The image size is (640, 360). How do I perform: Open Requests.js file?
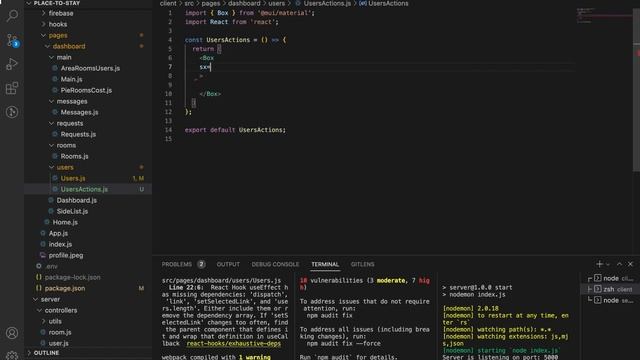(78, 134)
